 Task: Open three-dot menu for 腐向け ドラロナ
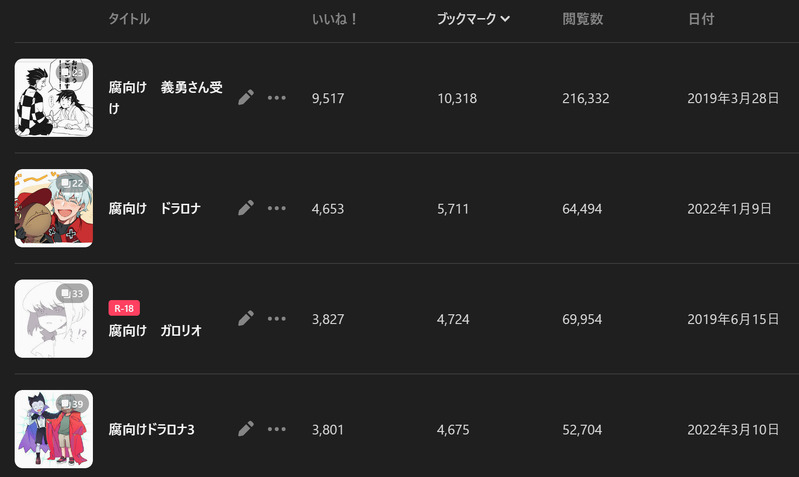(x=277, y=208)
